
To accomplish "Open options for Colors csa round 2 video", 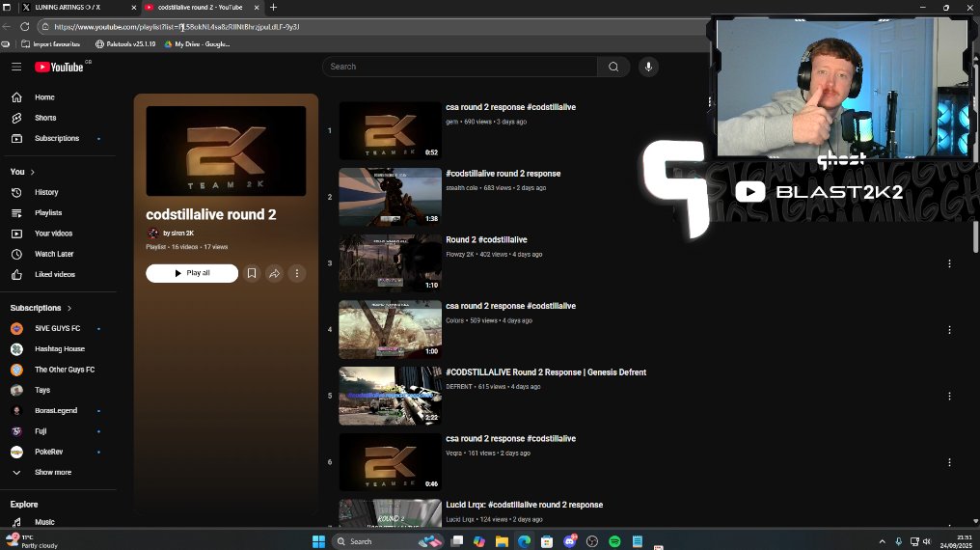I will click(949, 330).
